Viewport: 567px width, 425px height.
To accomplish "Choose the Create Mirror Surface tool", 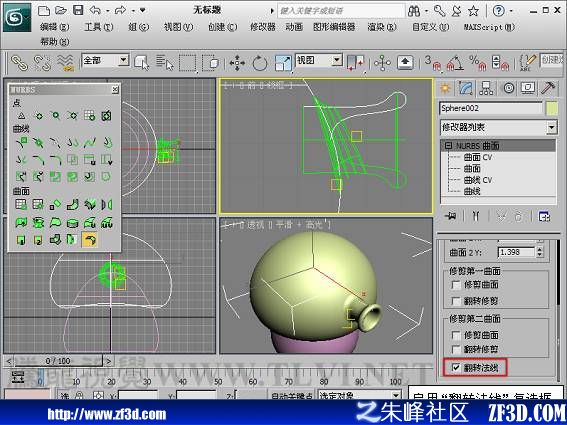I will point(107,205).
